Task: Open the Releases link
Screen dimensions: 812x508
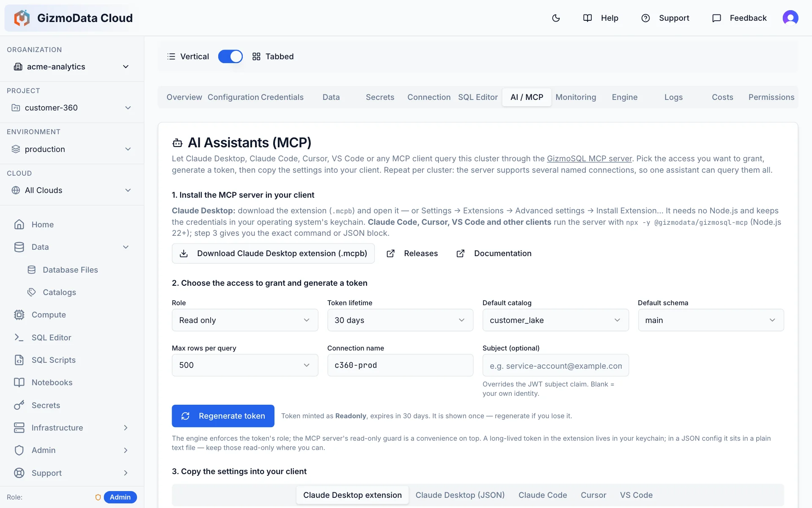Action: [412, 253]
